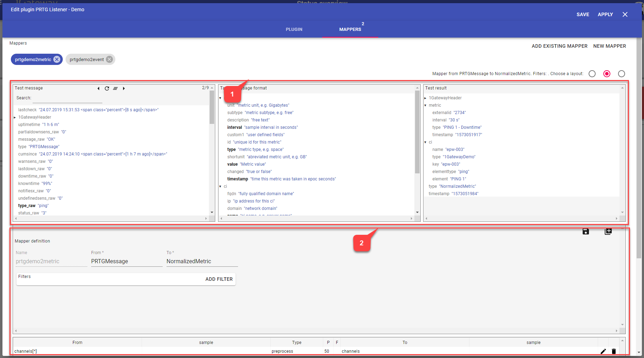Viewport: 644px width, 358px height.
Task: Delete the channels mapping row
Action: 614,351
